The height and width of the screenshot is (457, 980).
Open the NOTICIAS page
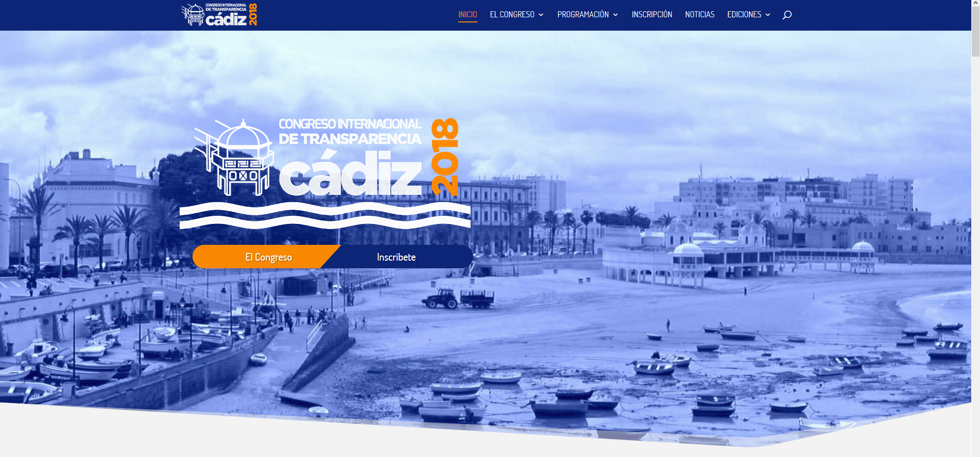pos(700,15)
